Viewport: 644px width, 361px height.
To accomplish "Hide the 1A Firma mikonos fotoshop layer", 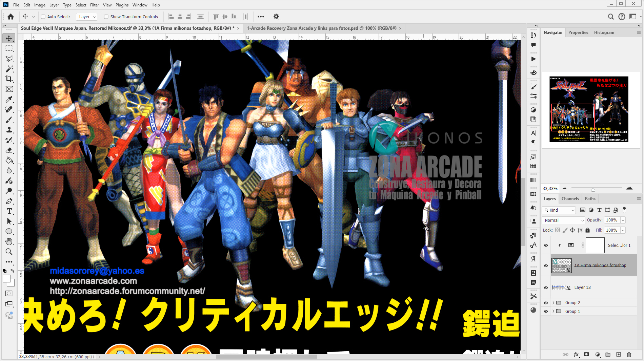I will [x=546, y=266].
